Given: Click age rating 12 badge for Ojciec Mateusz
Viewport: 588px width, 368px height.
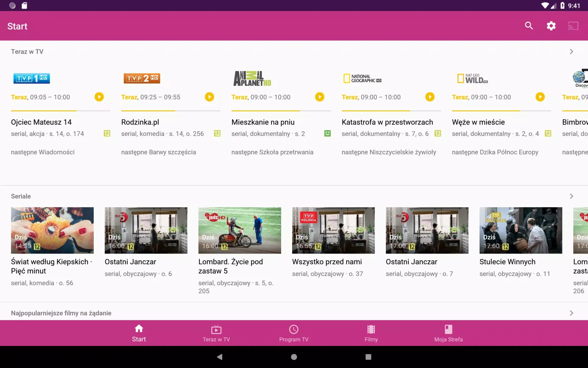Looking at the screenshot, I should [x=107, y=133].
